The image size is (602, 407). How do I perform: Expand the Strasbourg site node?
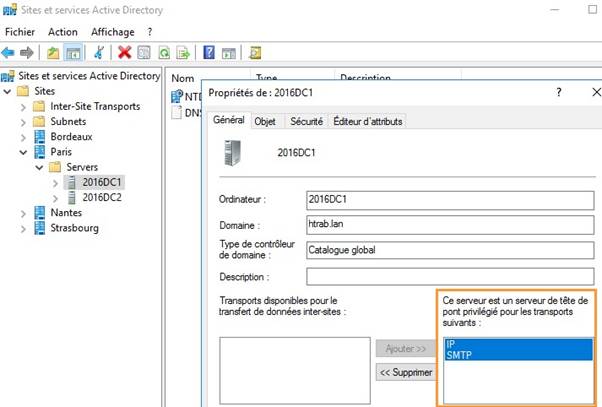[23, 229]
